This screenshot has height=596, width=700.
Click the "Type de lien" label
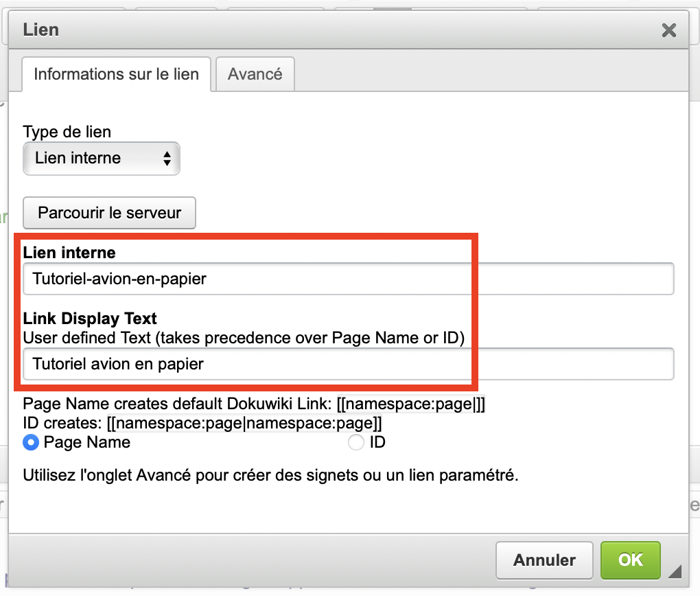[67, 131]
